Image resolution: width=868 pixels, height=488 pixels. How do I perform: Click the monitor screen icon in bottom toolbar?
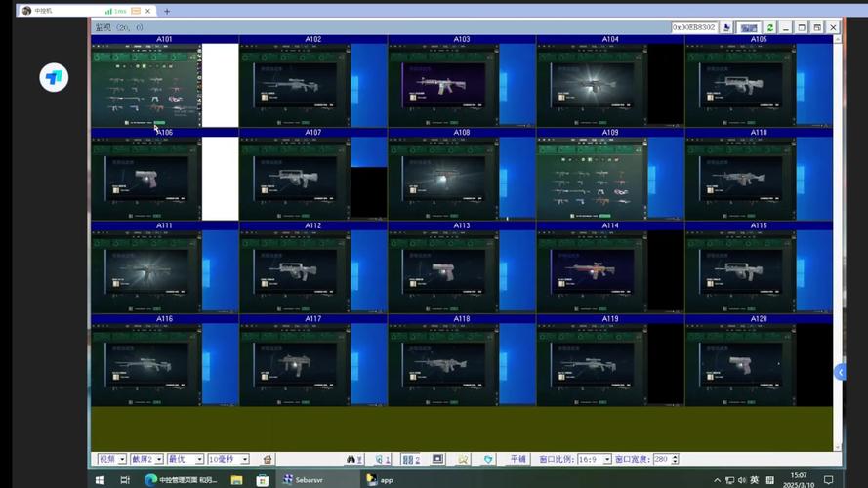tap(437, 459)
